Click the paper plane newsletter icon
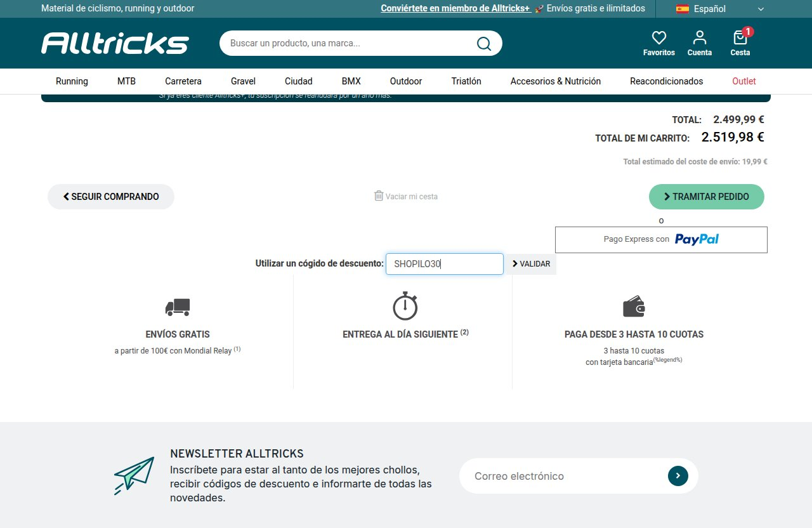The height and width of the screenshot is (528, 812). click(134, 475)
